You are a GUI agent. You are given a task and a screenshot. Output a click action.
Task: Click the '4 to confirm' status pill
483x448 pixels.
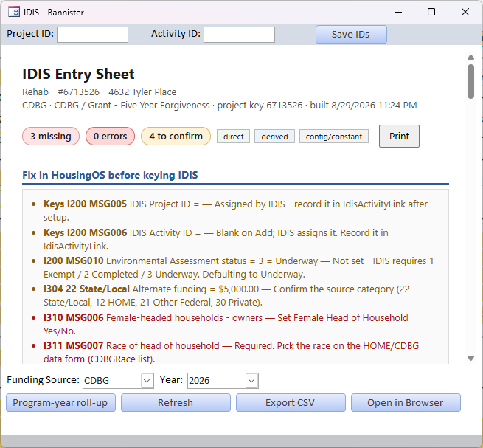(176, 136)
